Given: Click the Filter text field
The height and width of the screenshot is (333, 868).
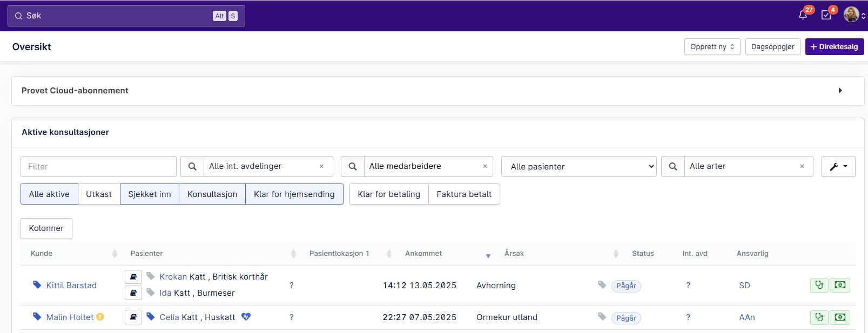Looking at the screenshot, I should tap(99, 166).
